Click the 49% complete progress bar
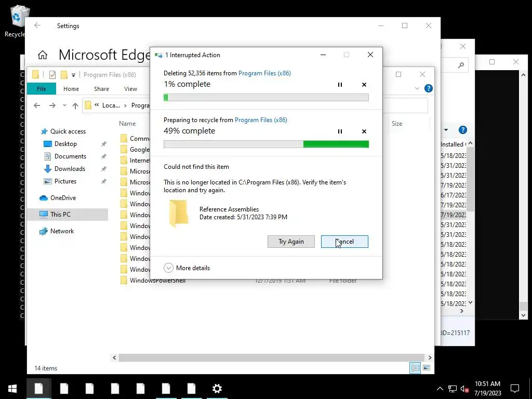Image resolution: width=532 pixels, height=399 pixels. [266, 144]
